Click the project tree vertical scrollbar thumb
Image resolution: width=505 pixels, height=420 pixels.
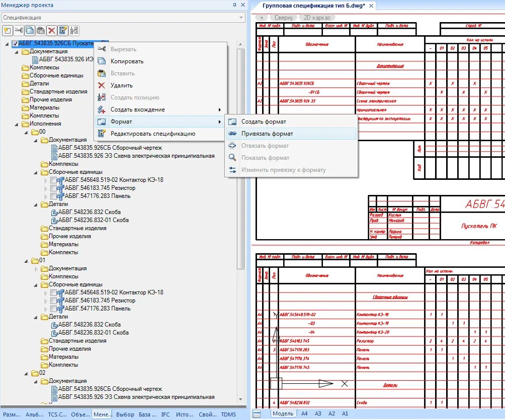click(x=240, y=159)
